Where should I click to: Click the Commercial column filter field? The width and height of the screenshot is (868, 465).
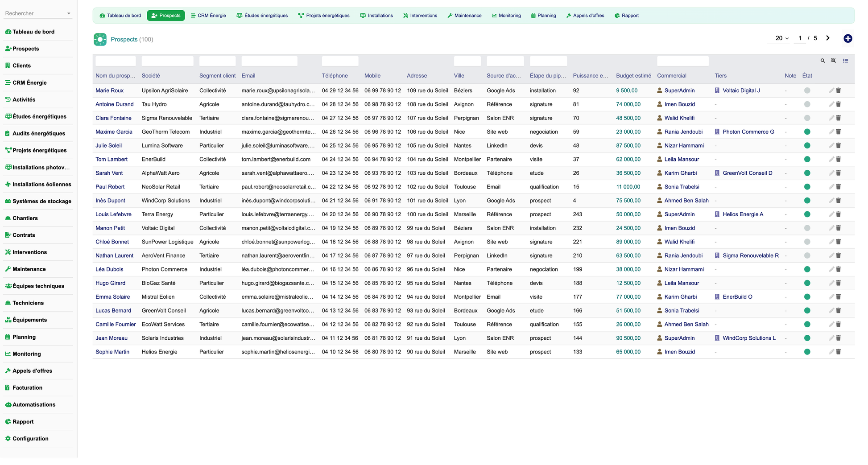point(683,61)
